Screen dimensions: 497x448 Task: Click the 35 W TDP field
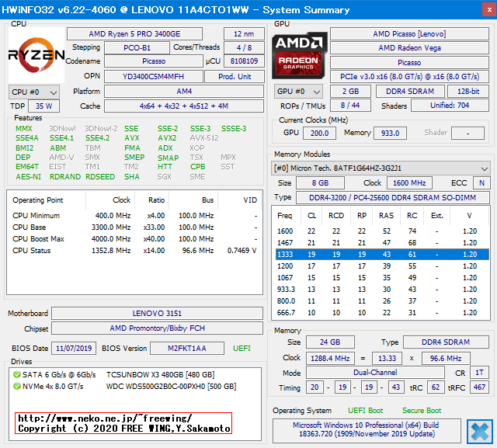(x=43, y=106)
